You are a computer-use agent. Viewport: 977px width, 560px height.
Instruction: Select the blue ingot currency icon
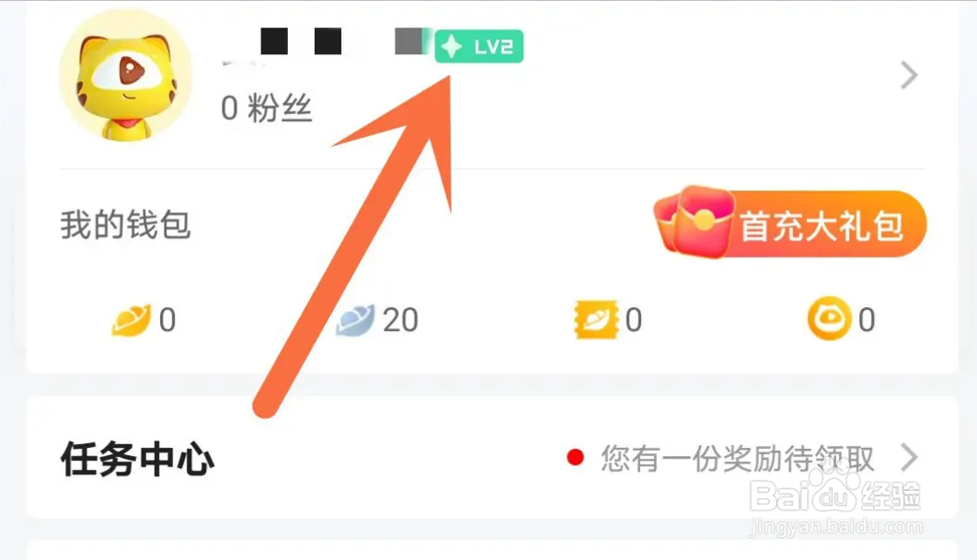point(355,320)
